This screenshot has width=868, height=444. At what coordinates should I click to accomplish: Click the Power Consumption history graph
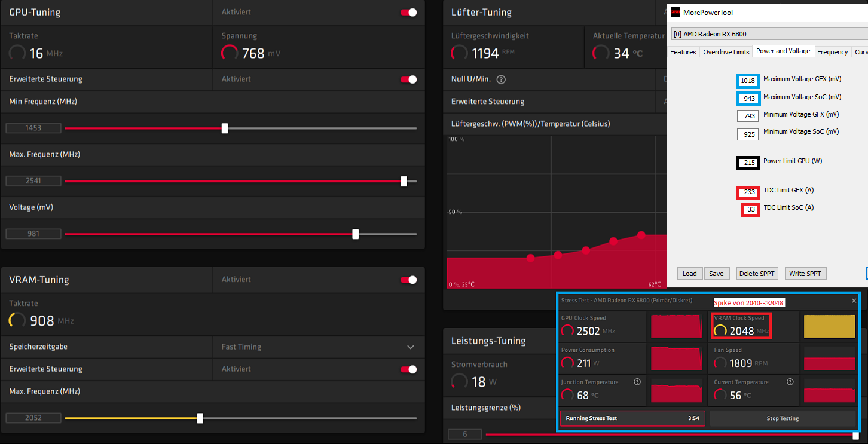pos(677,359)
